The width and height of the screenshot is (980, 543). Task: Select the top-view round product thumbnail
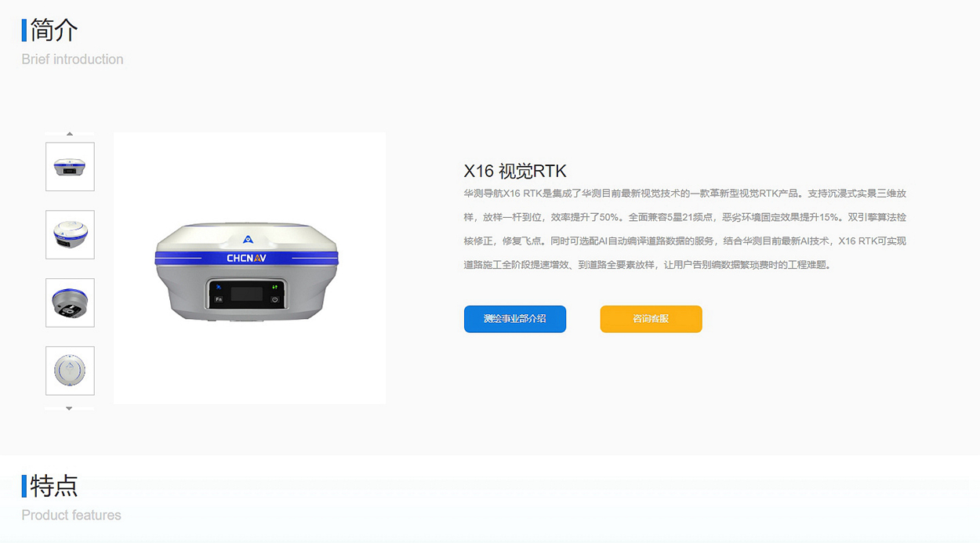coord(70,371)
